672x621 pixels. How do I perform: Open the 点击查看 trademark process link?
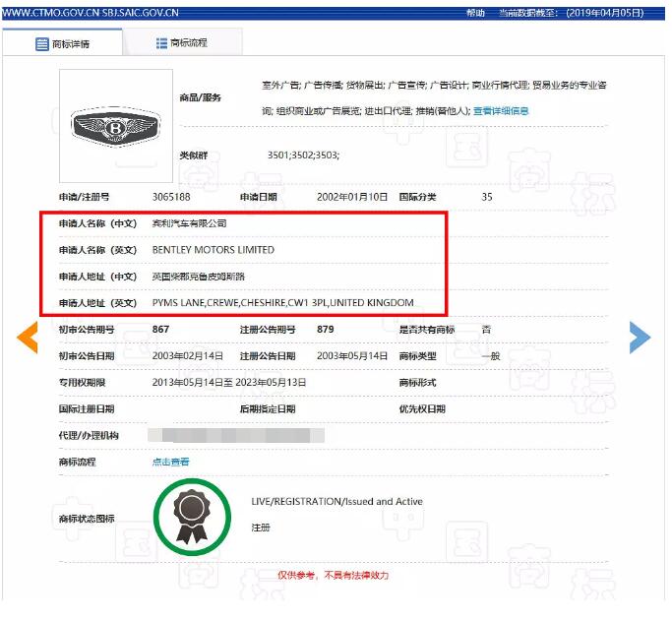click(170, 462)
